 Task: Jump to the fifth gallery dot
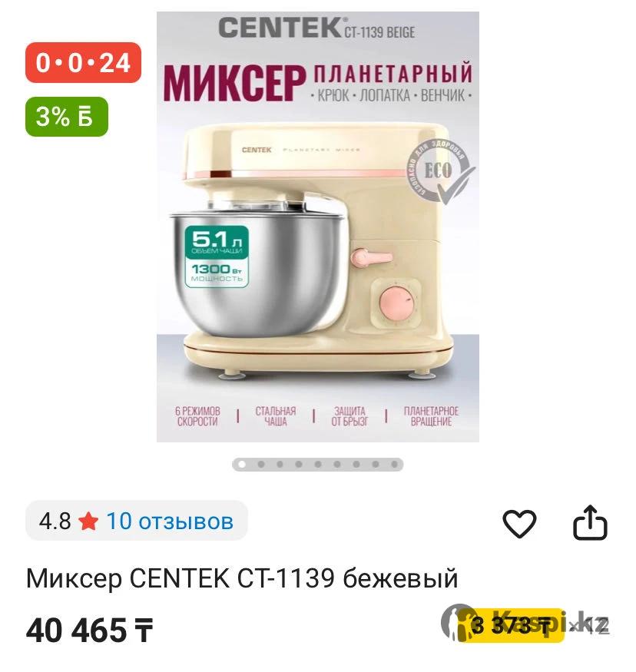(x=318, y=464)
